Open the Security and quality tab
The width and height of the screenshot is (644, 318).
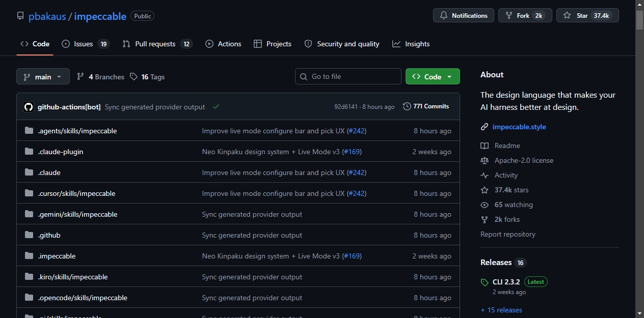click(x=342, y=44)
